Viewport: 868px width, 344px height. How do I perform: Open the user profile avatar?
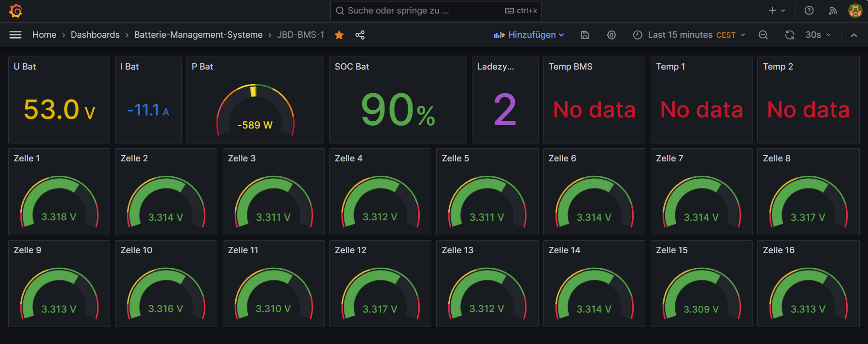pos(855,11)
